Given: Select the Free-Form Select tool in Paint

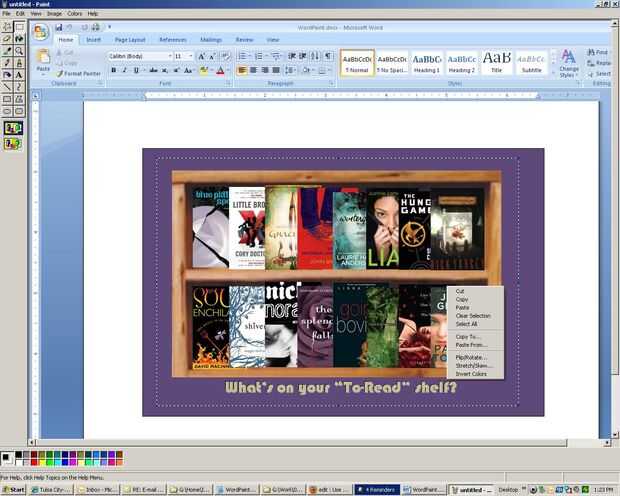Looking at the screenshot, I should coord(7,27).
